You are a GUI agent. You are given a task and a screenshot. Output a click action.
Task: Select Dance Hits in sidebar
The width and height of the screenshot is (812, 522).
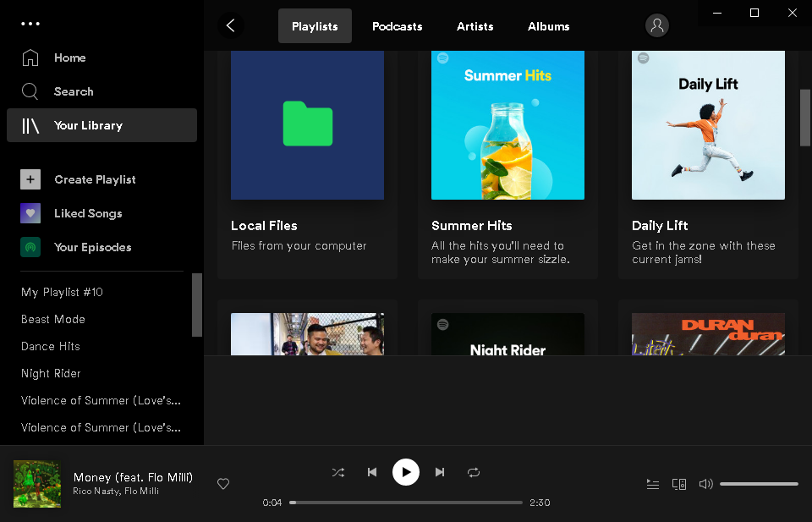coord(50,346)
